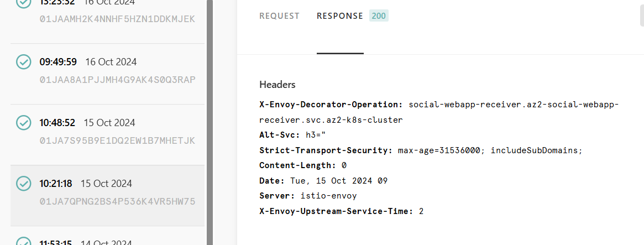644x245 pixels.
Task: Select the 09:49:59 16 Oct 2024 timestamp
Action: point(88,62)
